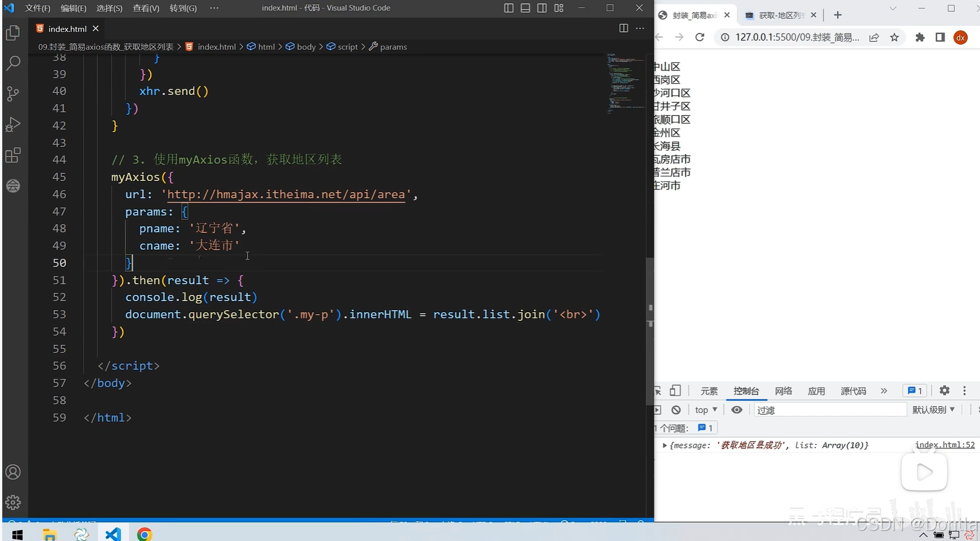Open the ··· overflow menu in VS Code menu bar
980x541 pixels.
coord(214,8)
